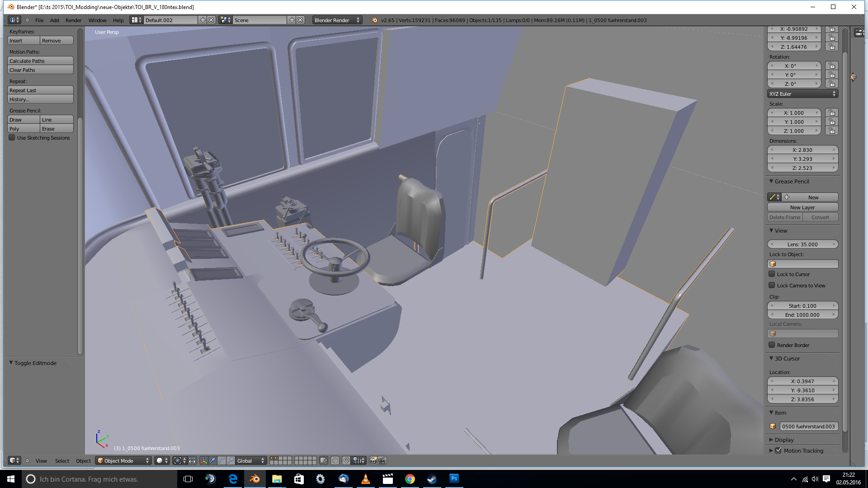The height and width of the screenshot is (488, 868).
Task: Click the OpenGL animation render clapper icon
Action: [382, 460]
